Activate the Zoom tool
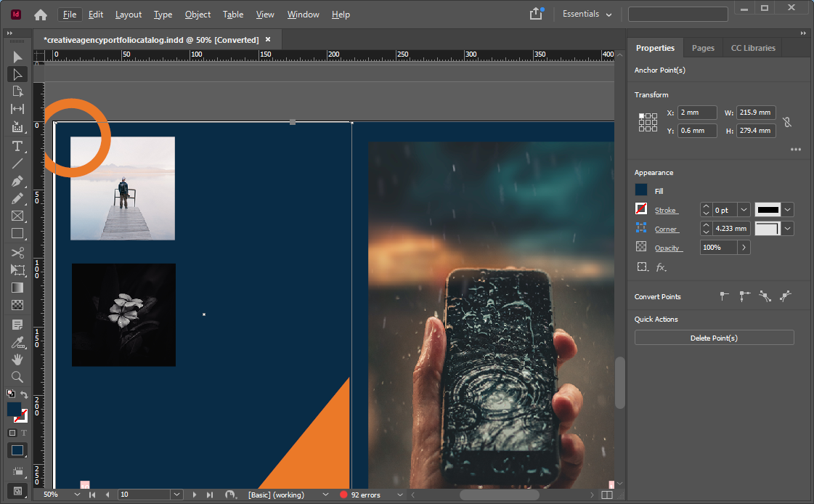This screenshot has height=504, width=814. (x=17, y=377)
